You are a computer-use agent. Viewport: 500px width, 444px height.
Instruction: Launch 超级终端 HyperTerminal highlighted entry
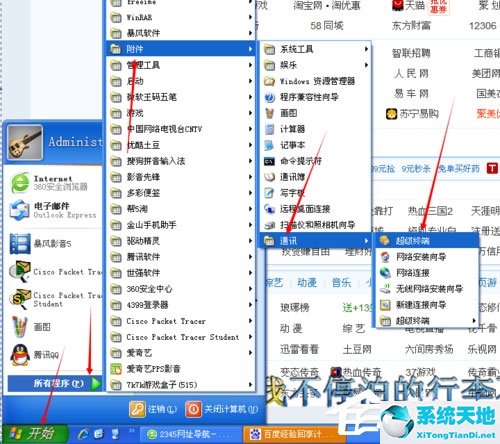(428, 241)
